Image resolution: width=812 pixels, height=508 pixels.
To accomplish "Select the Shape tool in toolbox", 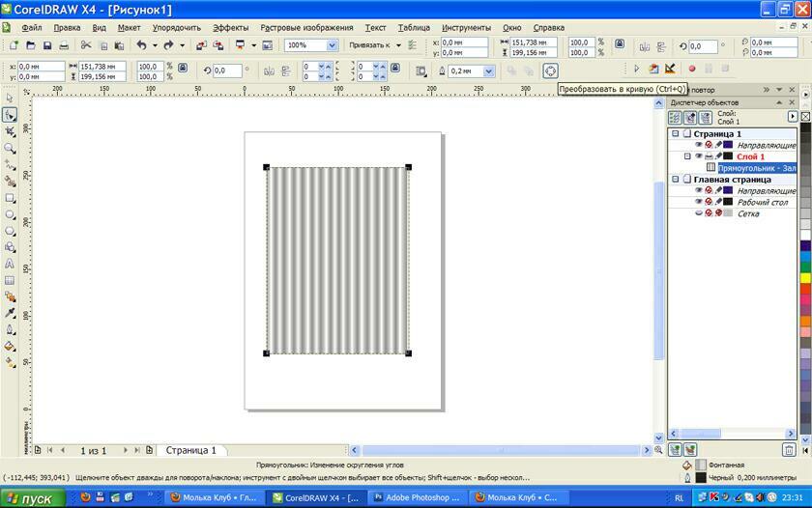I will pyautogui.click(x=10, y=115).
